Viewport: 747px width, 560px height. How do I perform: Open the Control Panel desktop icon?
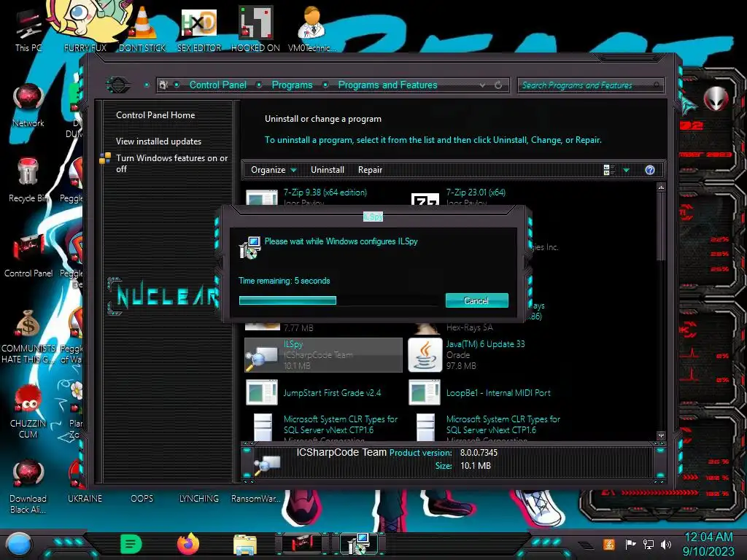28,255
